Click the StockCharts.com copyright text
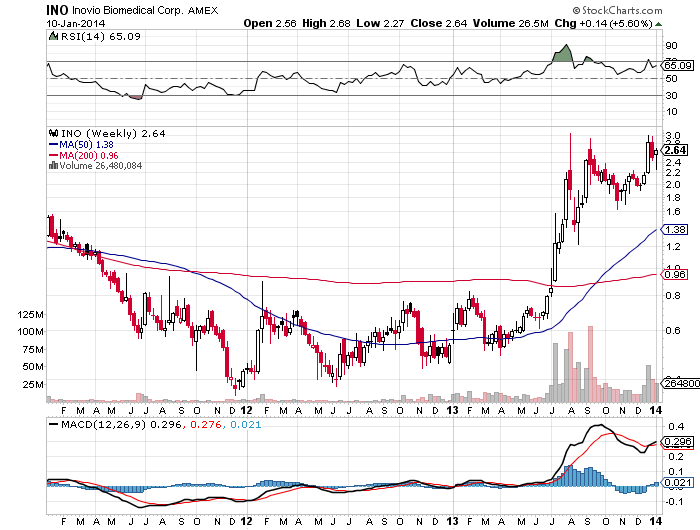Image resolution: width=700 pixels, height=530 pixels. 617,10
